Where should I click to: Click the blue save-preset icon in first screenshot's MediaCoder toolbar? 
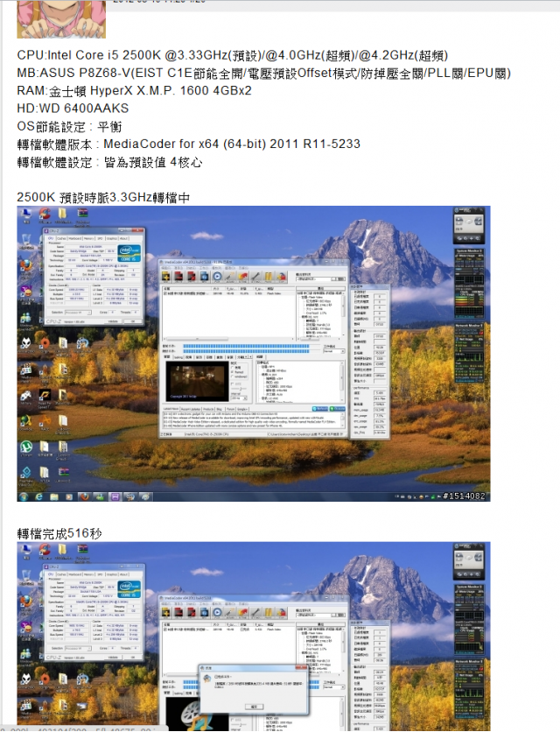[205, 277]
